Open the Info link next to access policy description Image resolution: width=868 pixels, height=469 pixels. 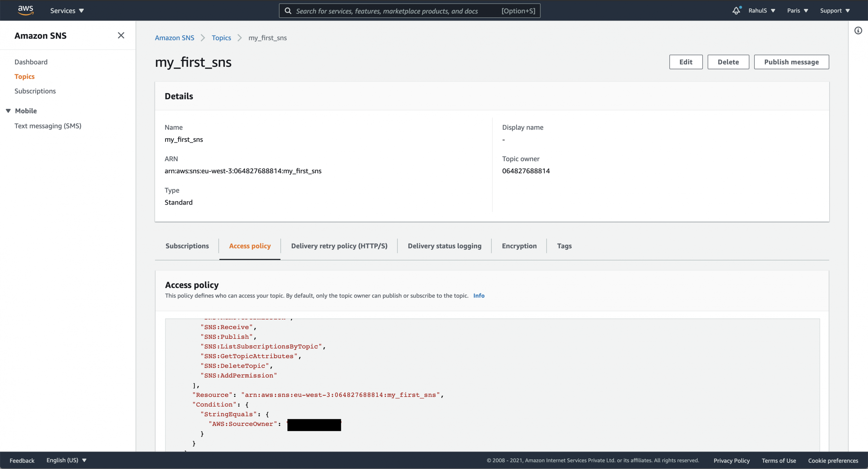[479, 295]
